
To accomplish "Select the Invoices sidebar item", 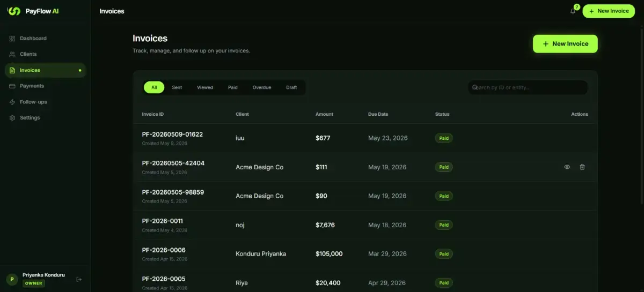I will tap(45, 70).
